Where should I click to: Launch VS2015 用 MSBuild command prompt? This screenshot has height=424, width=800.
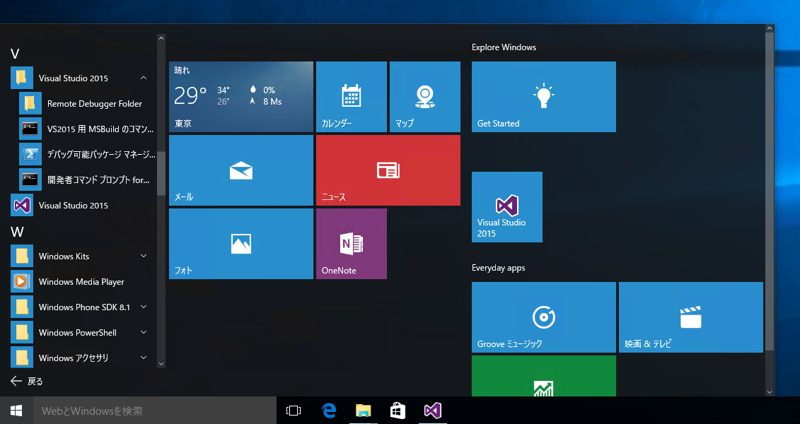[87, 129]
